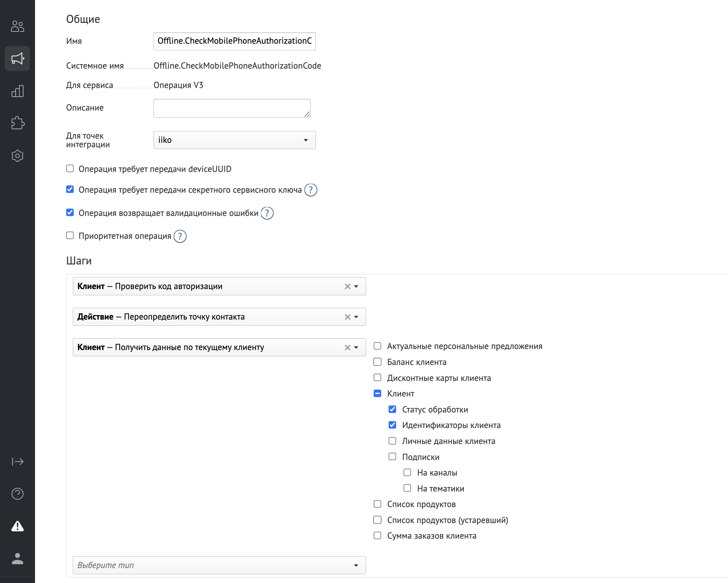Click the 'Системное имя' label
Image resolution: width=728 pixels, height=583 pixels.
click(x=95, y=66)
